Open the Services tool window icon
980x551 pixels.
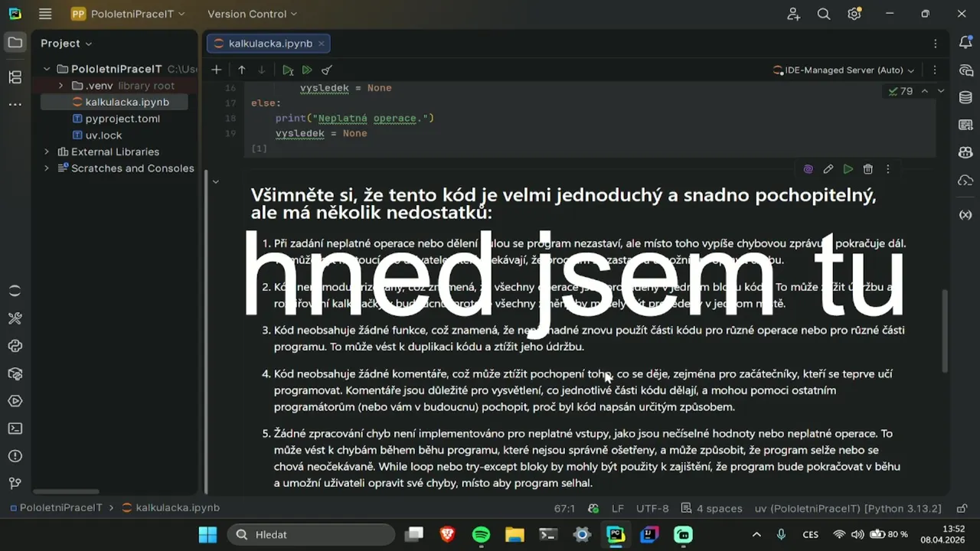pyautogui.click(x=15, y=401)
